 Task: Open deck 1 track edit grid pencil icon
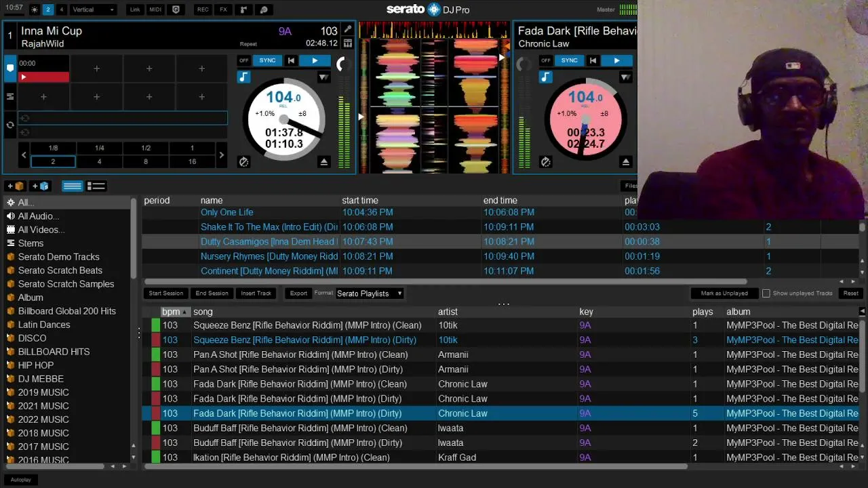(x=348, y=30)
